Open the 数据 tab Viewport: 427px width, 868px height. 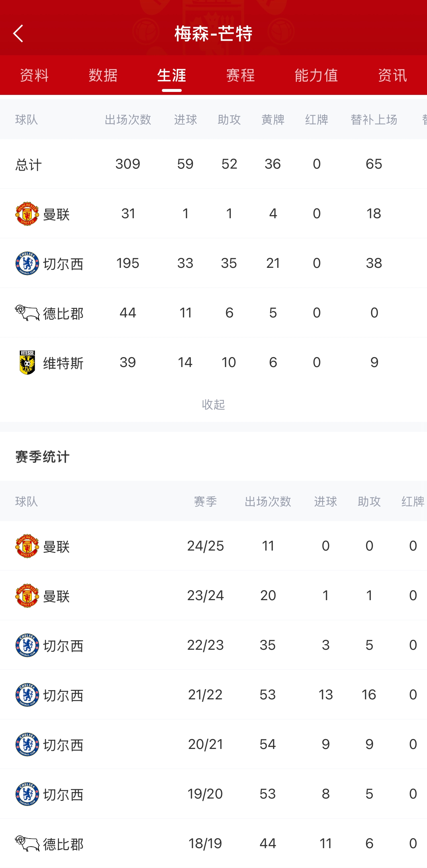coord(103,75)
